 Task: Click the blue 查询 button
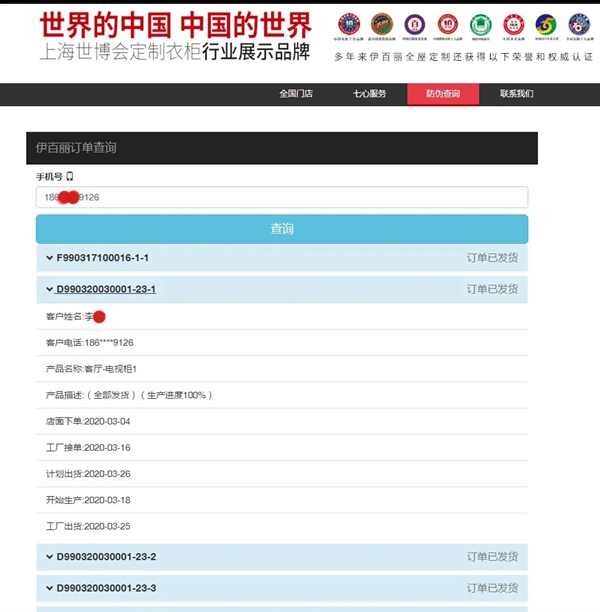click(282, 229)
